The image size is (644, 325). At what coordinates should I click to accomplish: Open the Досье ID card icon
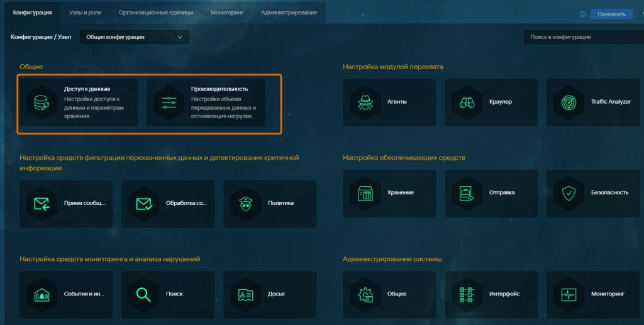(246, 294)
